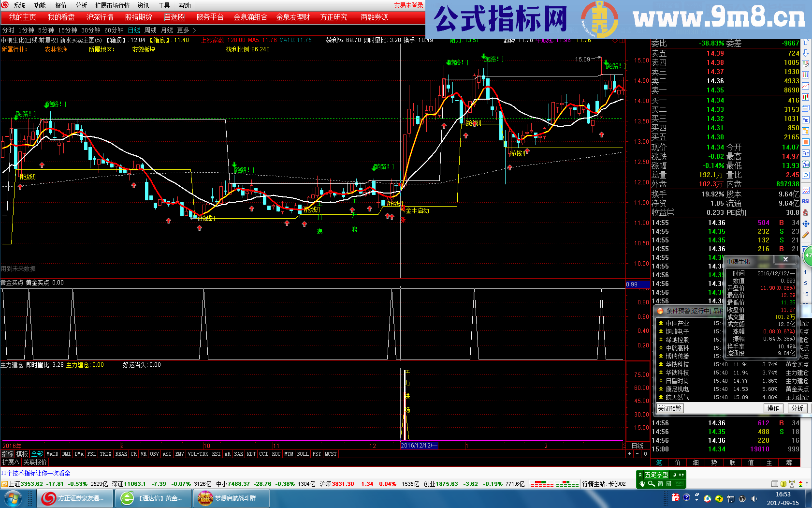The height and width of the screenshot is (508, 812).
Task: Click the Windows Start button
Action: pyautogui.click(x=13, y=498)
